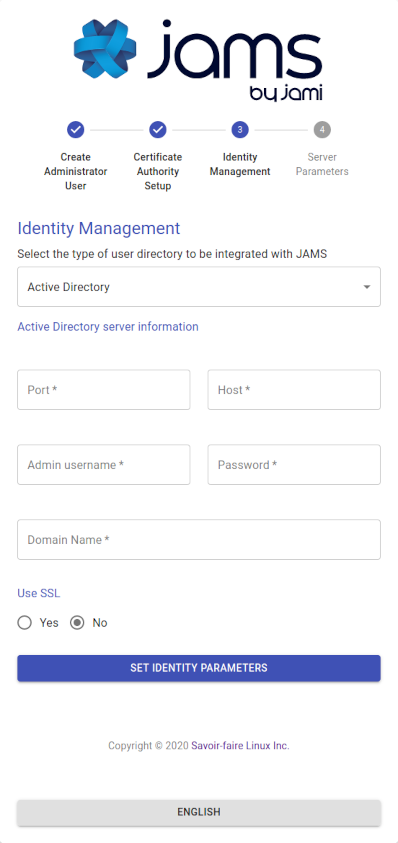The width and height of the screenshot is (398, 843).
Task: Click the Set Identity Parameters button
Action: pos(199,668)
